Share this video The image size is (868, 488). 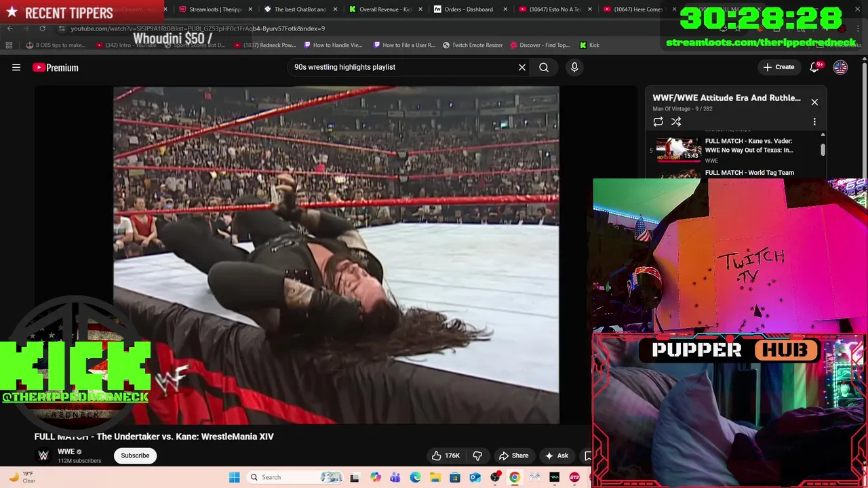point(513,455)
